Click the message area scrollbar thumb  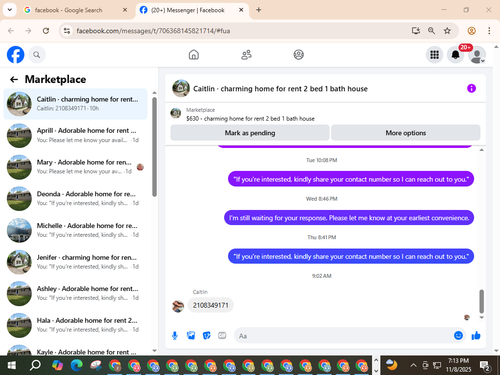(x=482, y=301)
